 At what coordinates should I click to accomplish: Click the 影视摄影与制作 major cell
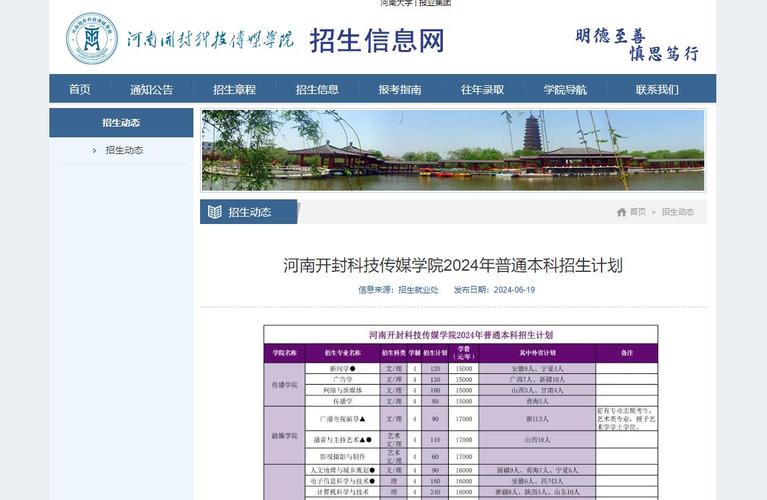tap(343, 456)
